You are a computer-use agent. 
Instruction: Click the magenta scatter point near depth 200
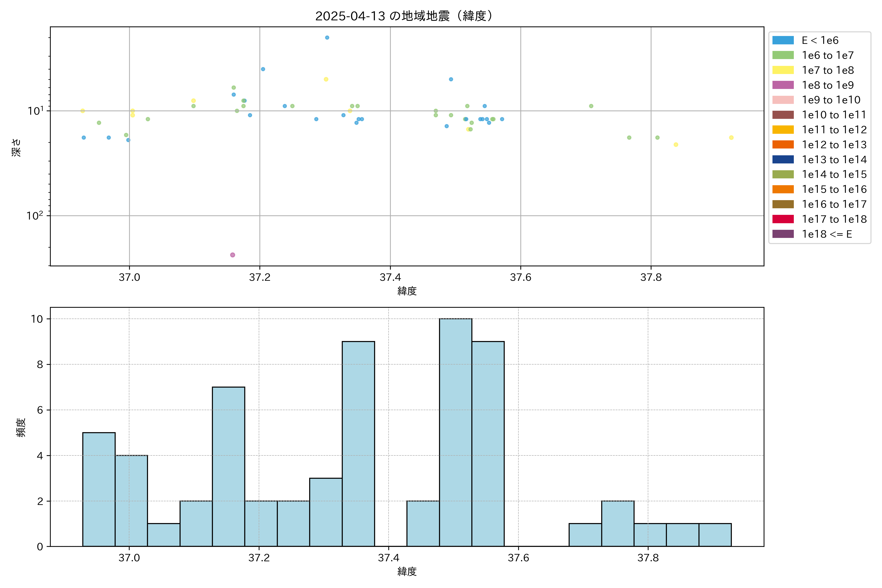pos(233,255)
